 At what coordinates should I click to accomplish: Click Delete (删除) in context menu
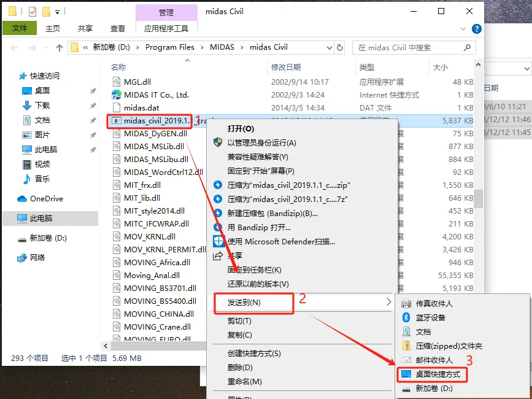pos(240,368)
